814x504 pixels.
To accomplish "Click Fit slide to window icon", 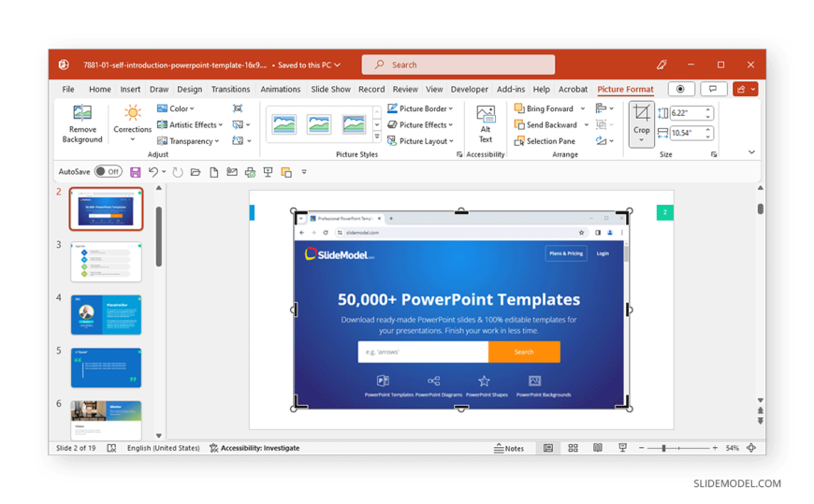I will [751, 448].
